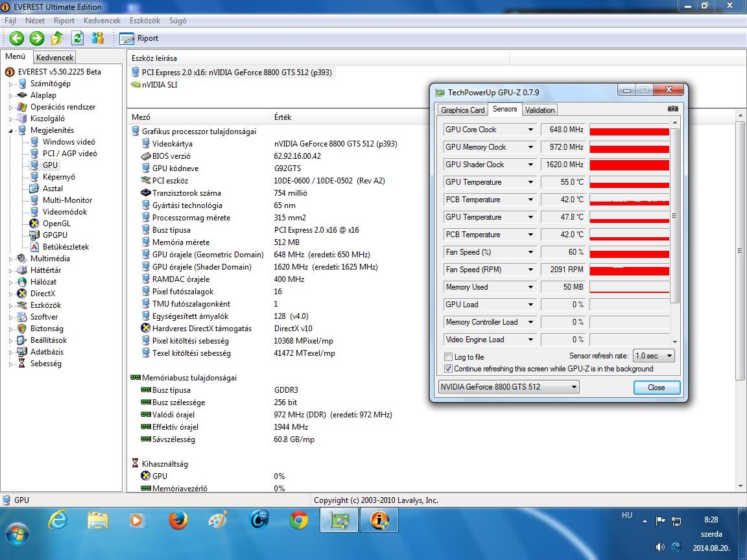Collapse the Megjelenítés tree node

[x=10, y=130]
